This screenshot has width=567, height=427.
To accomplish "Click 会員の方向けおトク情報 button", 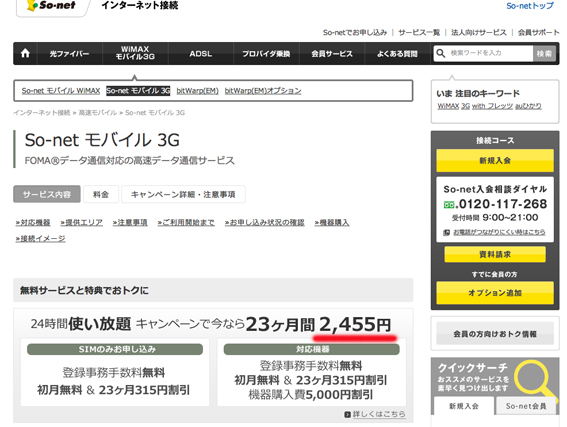I will tap(495, 333).
